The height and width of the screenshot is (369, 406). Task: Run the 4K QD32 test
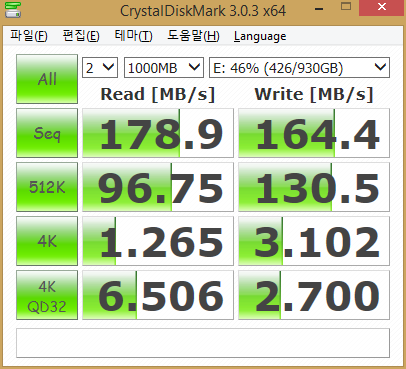coord(47,295)
